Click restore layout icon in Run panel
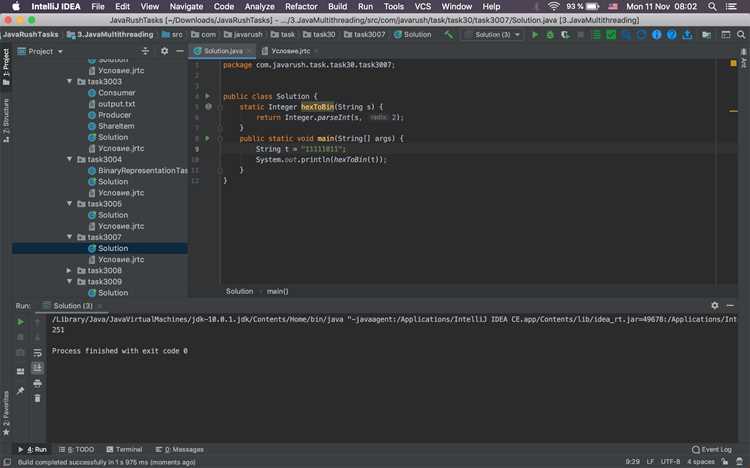This screenshot has width=750, height=468. coord(21,371)
